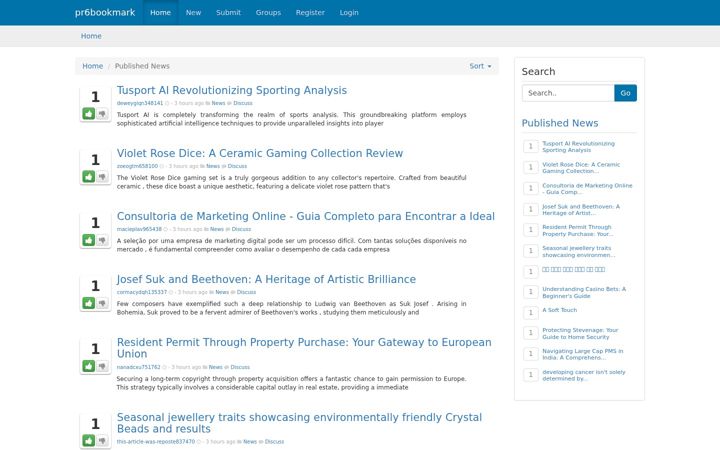
Task: Open the author profile deweygiqn348141
Action: click(x=140, y=103)
